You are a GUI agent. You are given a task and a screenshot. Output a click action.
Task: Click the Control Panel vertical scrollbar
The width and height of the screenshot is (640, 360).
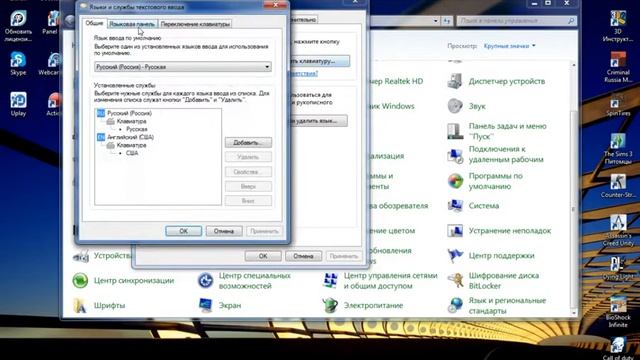click(573, 188)
